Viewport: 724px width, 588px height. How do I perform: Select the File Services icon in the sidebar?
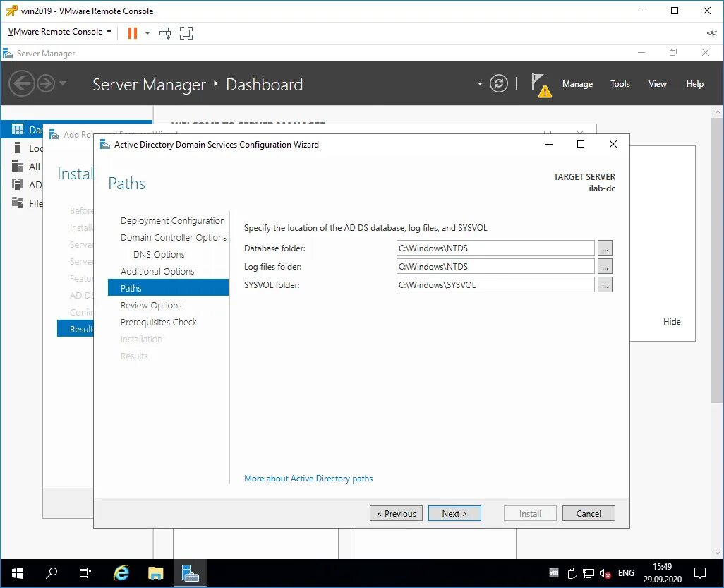point(18,203)
